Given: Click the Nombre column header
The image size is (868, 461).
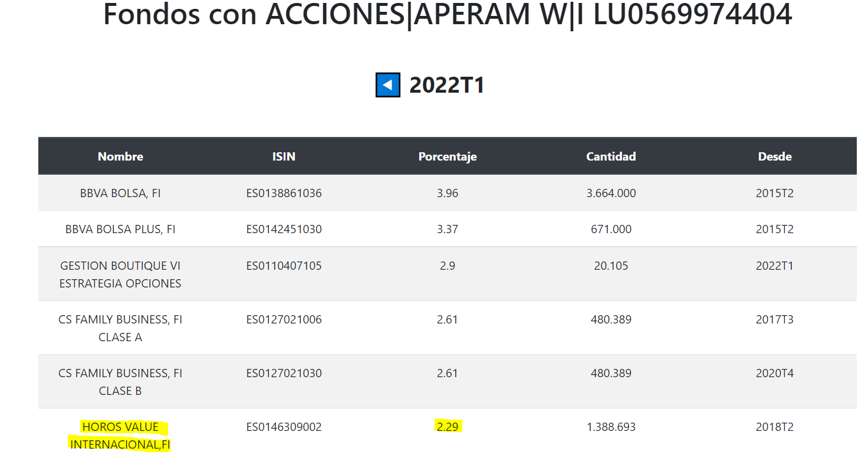Looking at the screenshot, I should click(120, 156).
